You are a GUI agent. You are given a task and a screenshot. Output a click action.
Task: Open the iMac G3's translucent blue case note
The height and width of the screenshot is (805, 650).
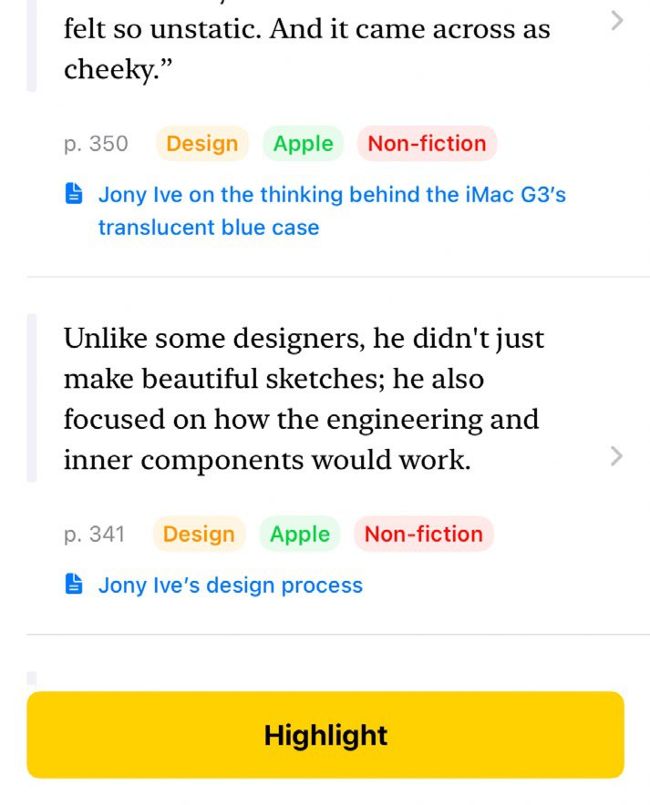point(331,211)
